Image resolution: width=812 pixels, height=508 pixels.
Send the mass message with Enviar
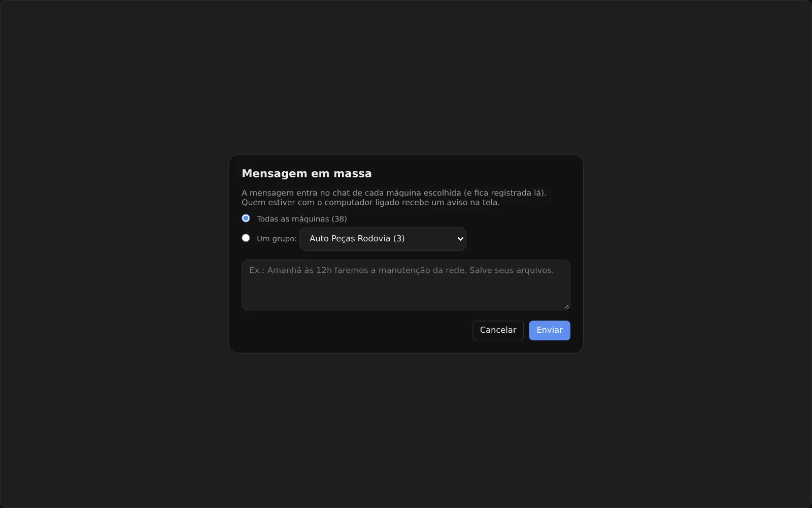(549, 330)
